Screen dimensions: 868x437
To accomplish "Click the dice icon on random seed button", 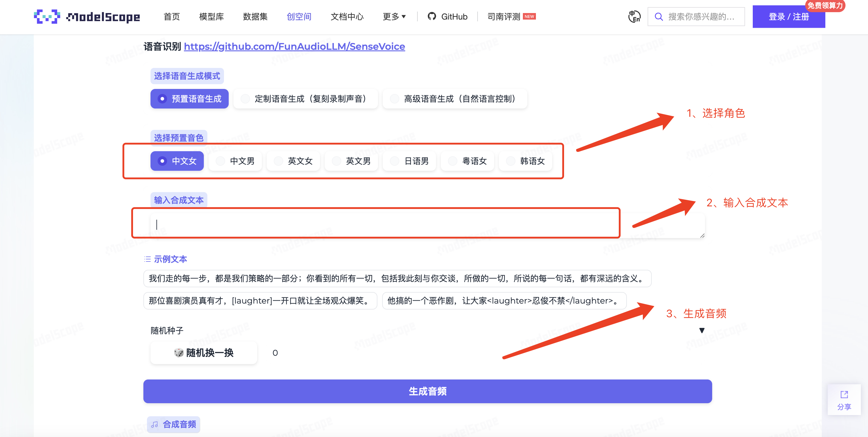I will pyautogui.click(x=179, y=353).
